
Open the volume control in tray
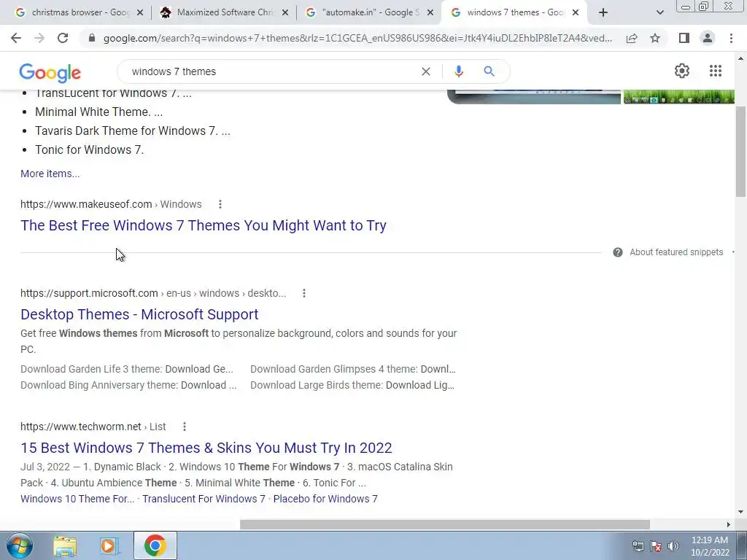click(x=673, y=546)
